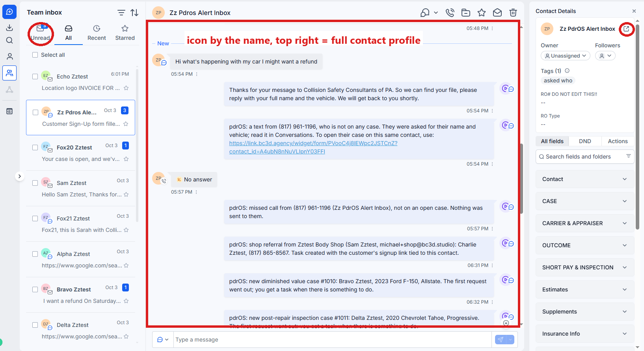Open the link.bc3d.agency widget form link
This screenshot has width=644, height=351.
(313, 147)
